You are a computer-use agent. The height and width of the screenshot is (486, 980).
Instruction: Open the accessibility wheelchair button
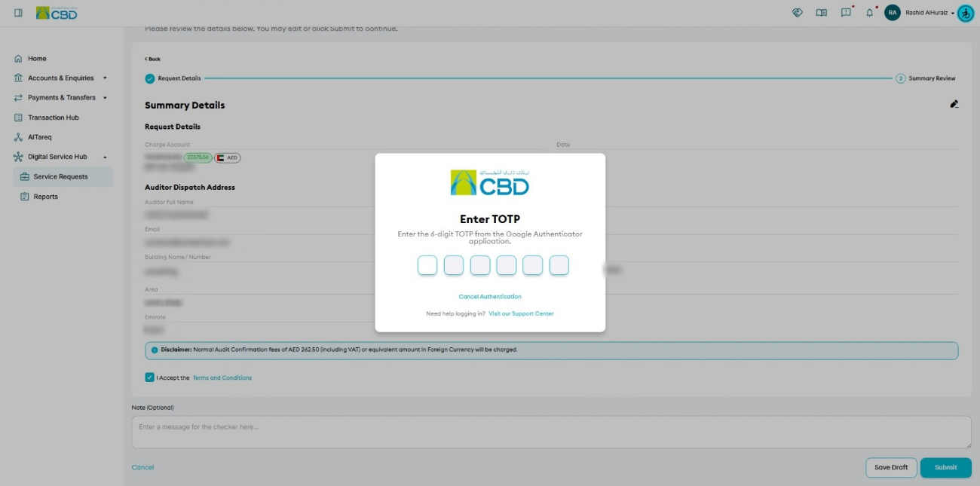tap(966, 13)
